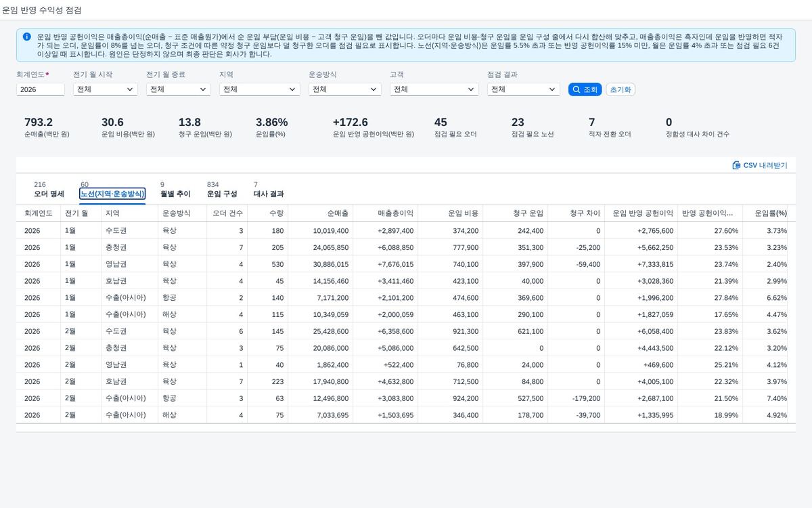Switch to the 월별 추이 tab

click(175, 190)
